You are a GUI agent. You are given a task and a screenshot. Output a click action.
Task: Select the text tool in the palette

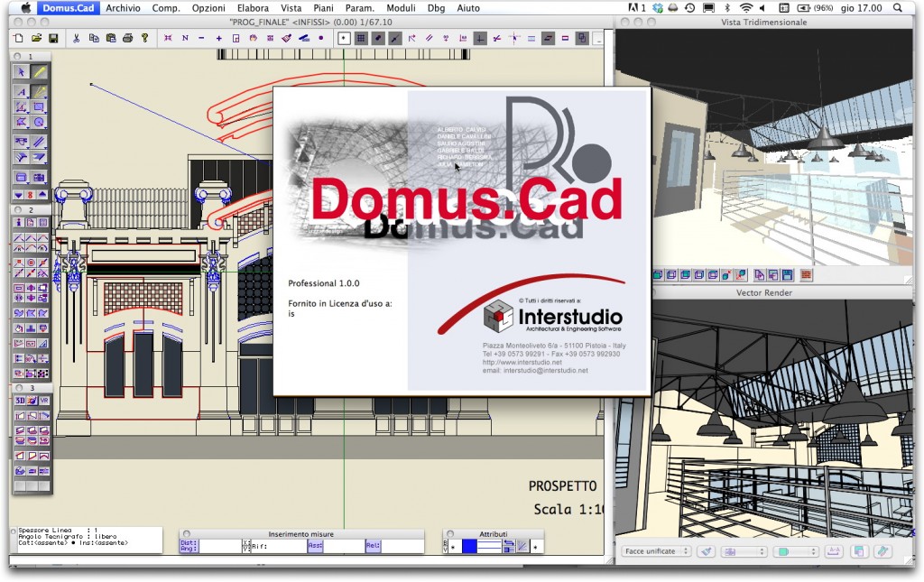(21, 93)
